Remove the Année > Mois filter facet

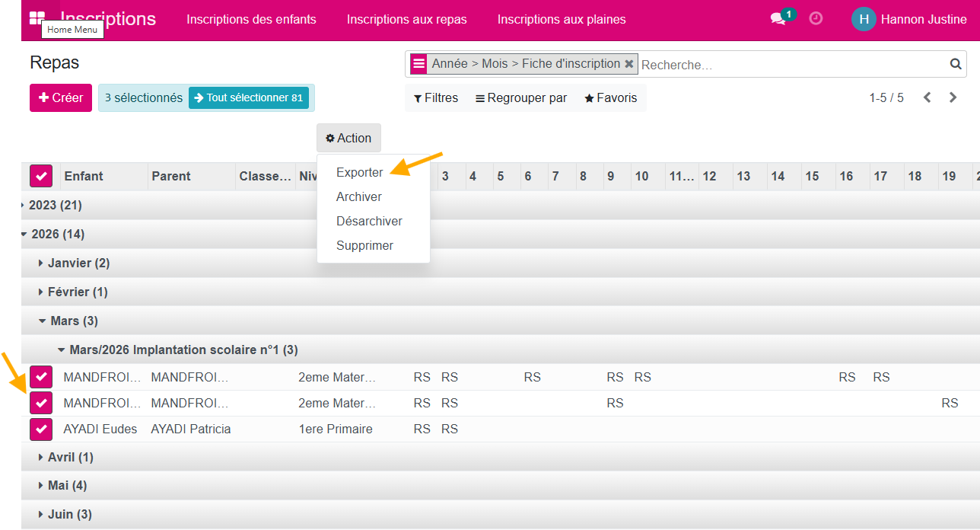[629, 64]
